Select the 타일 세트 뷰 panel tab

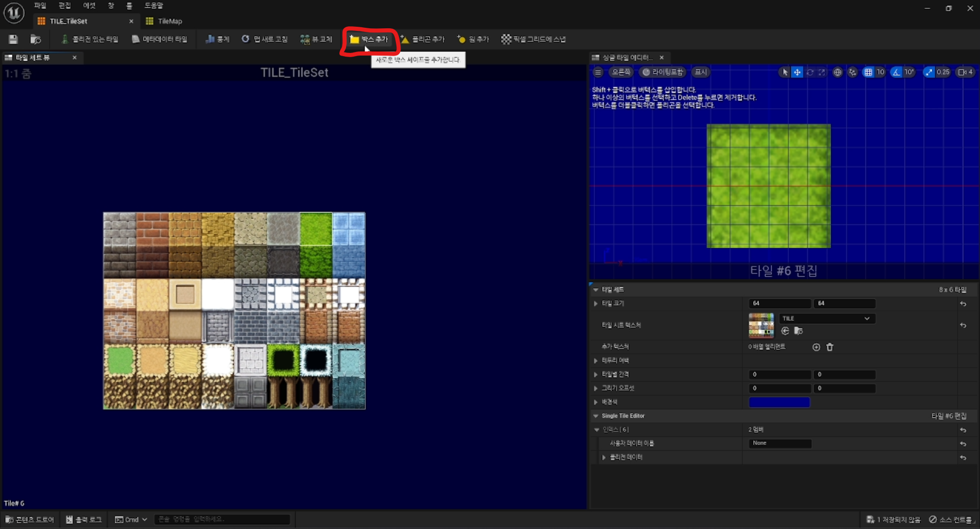coord(32,58)
